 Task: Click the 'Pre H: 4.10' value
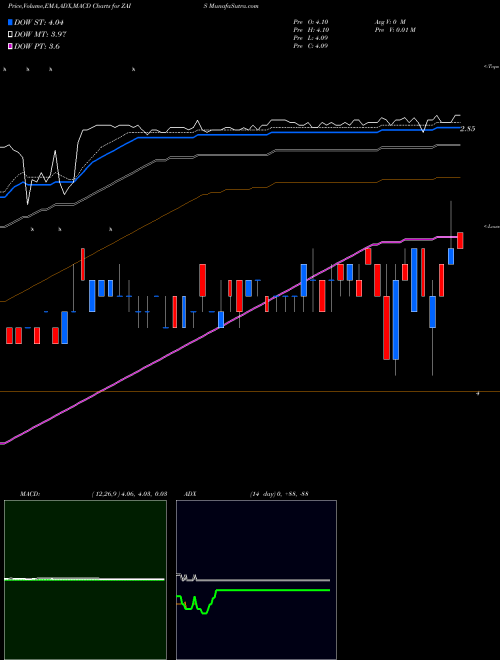coord(311,30)
